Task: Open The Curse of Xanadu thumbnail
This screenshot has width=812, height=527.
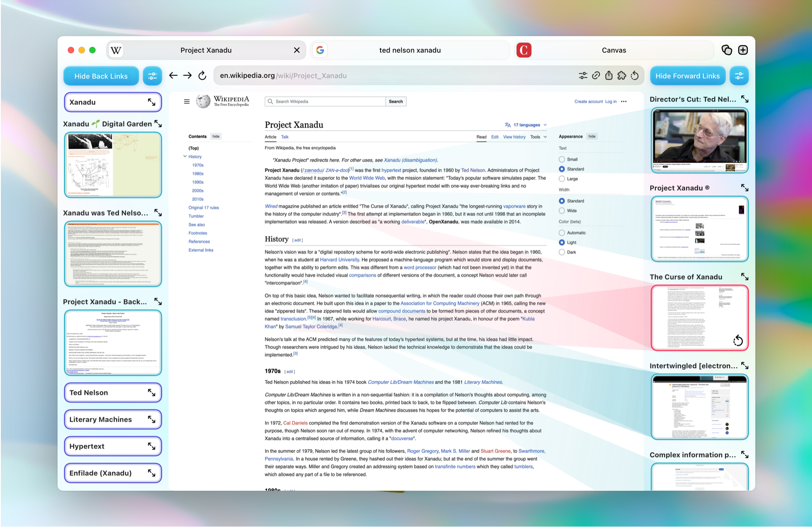Action: pyautogui.click(x=699, y=317)
